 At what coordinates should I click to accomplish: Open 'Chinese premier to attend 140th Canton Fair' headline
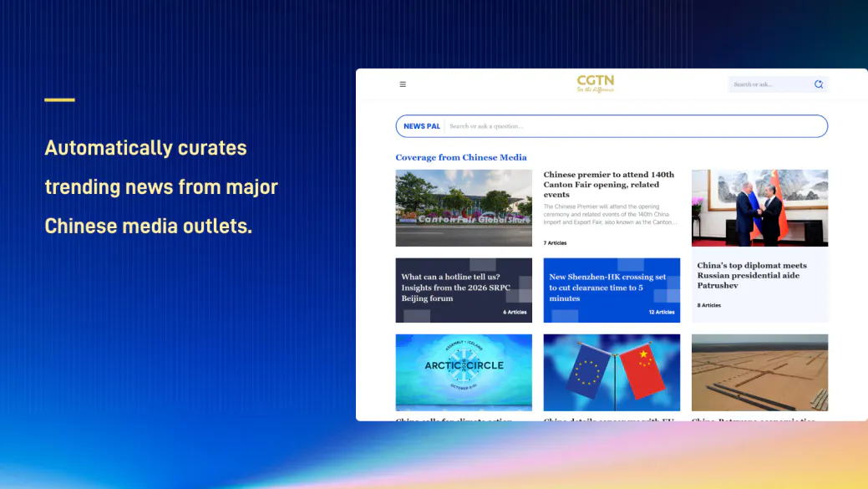[608, 185]
